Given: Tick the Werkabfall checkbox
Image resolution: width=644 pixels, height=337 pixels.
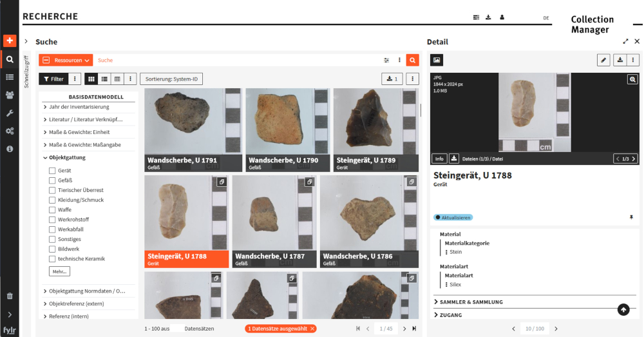Looking at the screenshot, I should (52, 229).
